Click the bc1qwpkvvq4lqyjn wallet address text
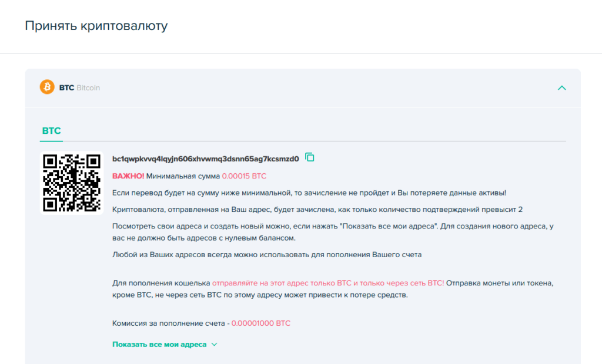This screenshot has width=602, height=364. [205, 159]
